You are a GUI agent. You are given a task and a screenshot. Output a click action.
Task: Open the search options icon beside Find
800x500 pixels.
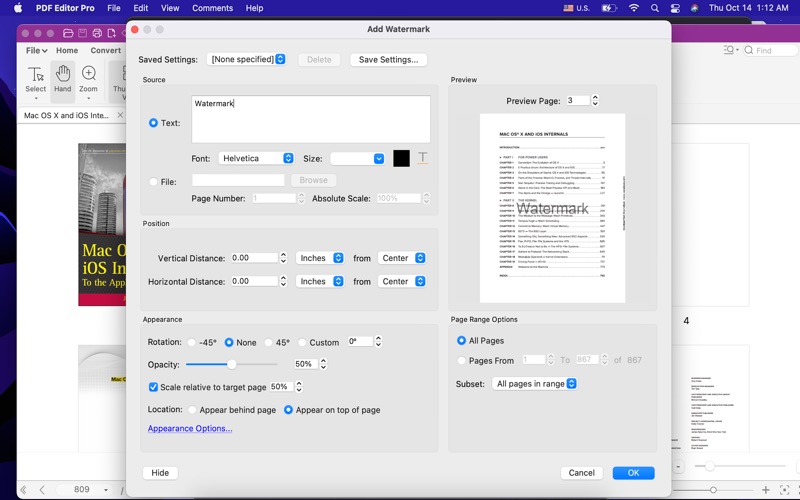pos(731,50)
